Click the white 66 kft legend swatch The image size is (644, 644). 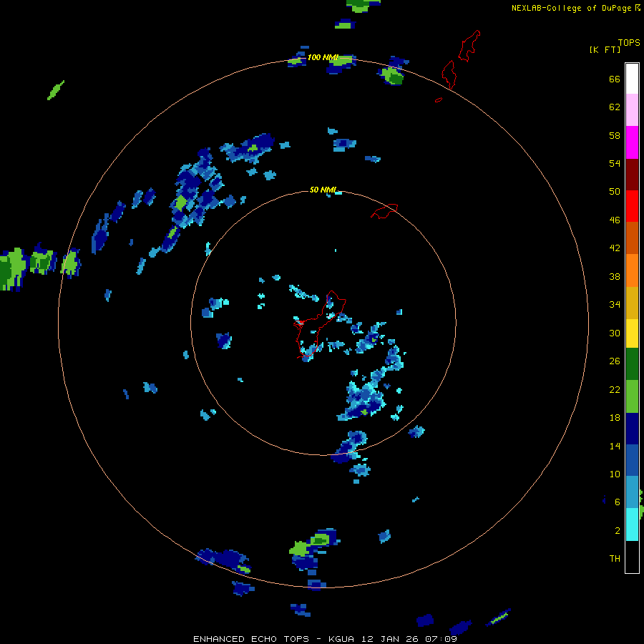point(632,79)
